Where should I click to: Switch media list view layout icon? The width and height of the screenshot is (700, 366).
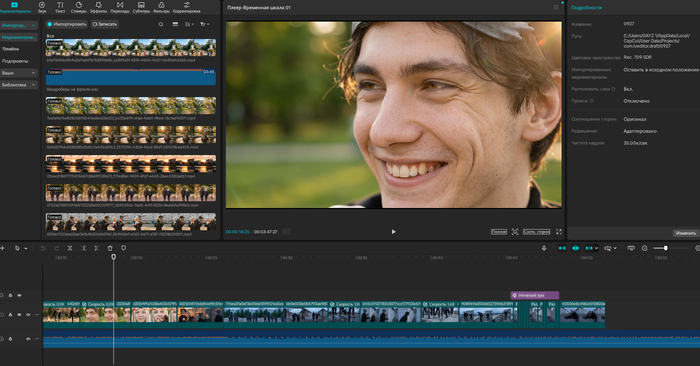click(175, 24)
